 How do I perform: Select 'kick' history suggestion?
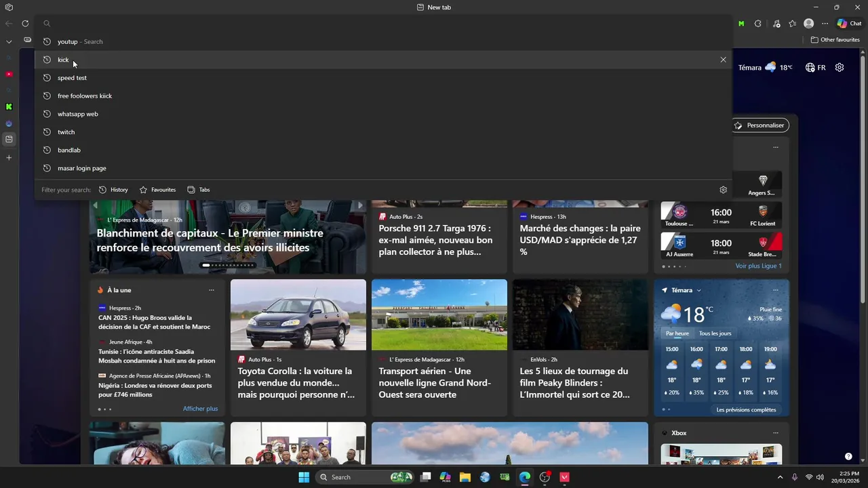point(383,60)
